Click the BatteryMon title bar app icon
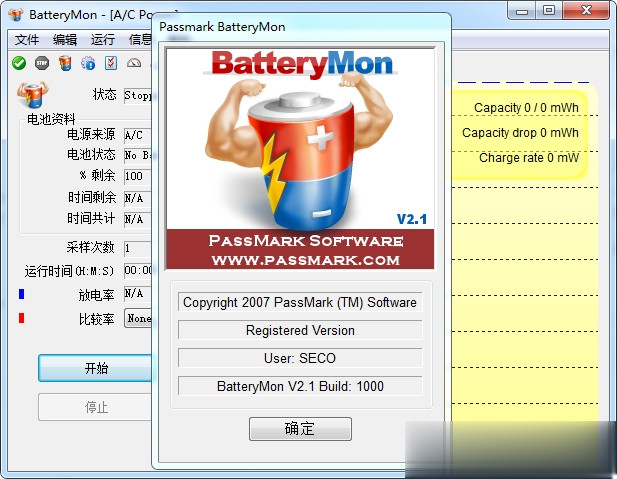Screen dimensions: 617x479 tap(16, 15)
